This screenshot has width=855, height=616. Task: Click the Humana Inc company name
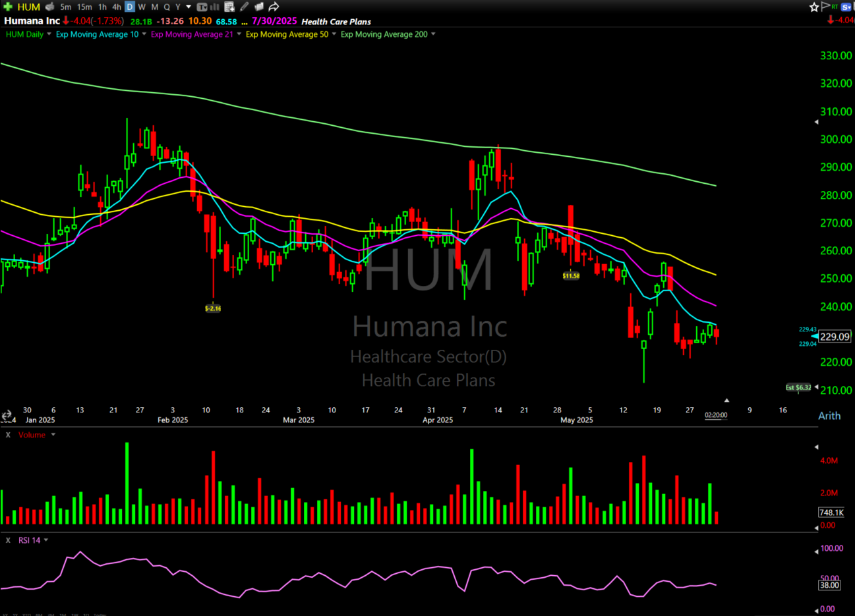[32, 21]
